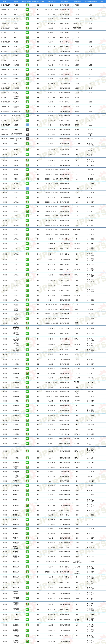Select engine code LUU in Volt row
Screen dimensions: 106x644
coord(91,125)
